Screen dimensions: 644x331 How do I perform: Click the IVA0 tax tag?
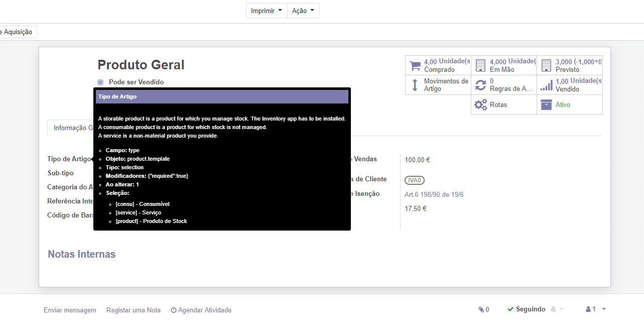pos(415,180)
